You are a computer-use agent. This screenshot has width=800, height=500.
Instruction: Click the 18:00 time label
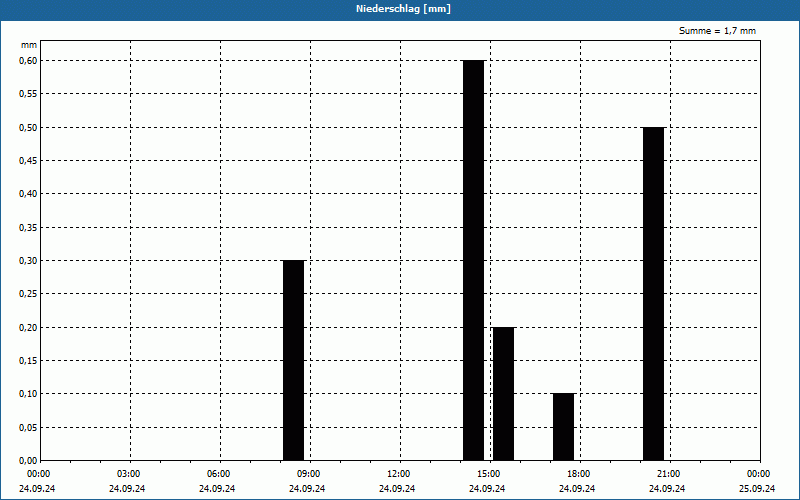pos(578,474)
